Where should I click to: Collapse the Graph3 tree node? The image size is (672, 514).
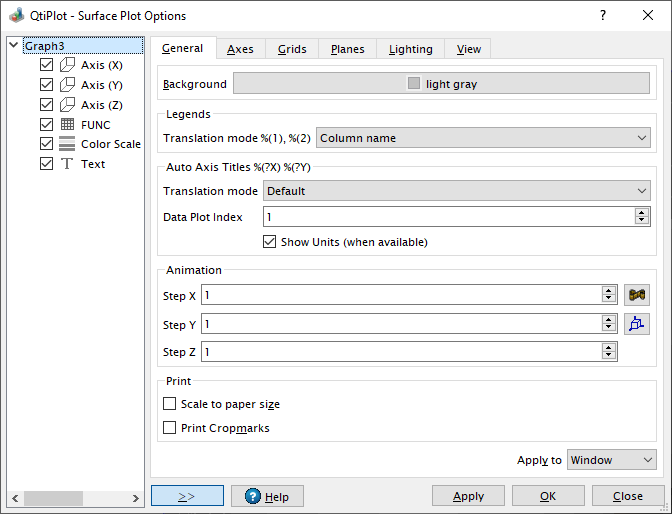click(14, 46)
